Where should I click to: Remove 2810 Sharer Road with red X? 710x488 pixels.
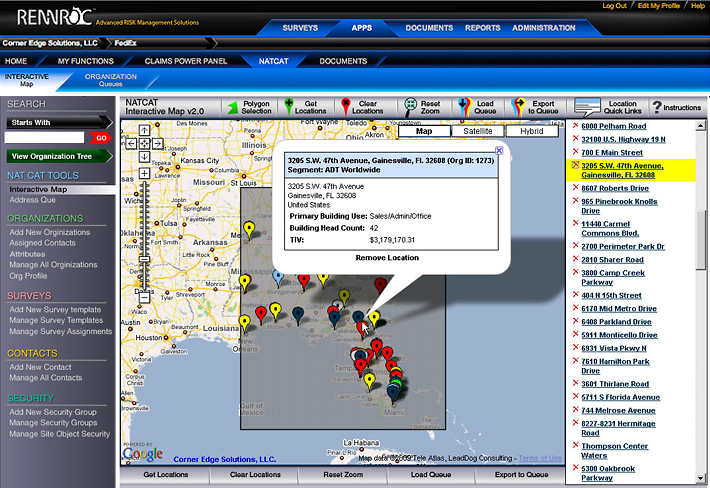point(576,259)
